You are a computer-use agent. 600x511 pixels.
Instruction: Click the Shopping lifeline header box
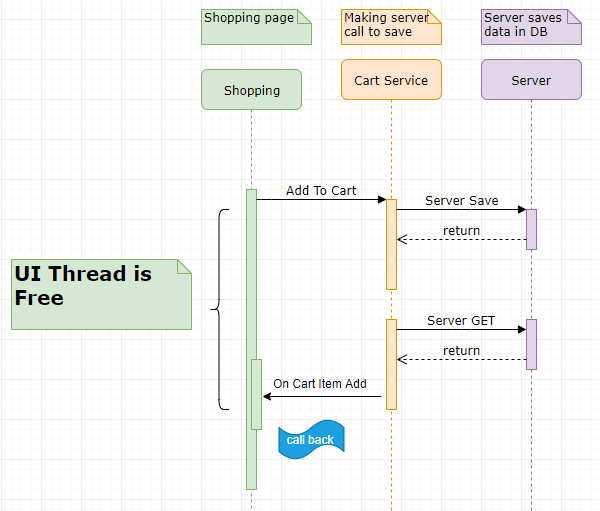click(251, 89)
